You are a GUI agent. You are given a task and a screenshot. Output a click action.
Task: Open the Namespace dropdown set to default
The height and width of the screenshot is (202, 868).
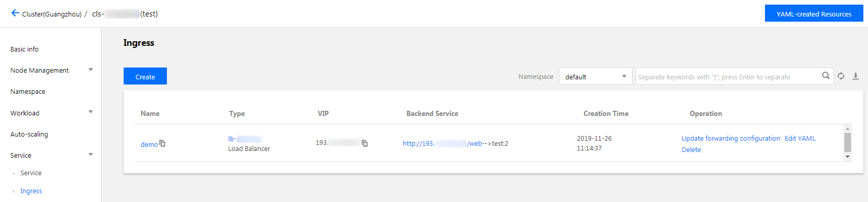pyautogui.click(x=595, y=76)
